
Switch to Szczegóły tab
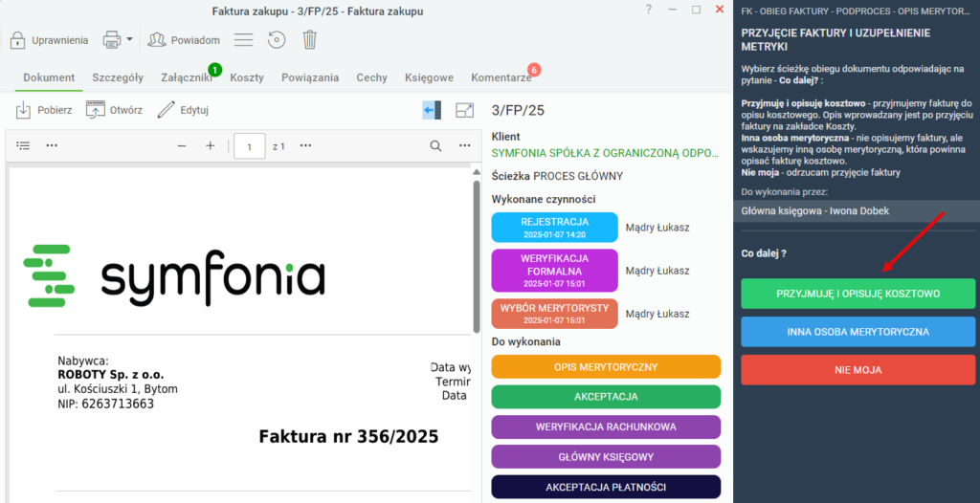(118, 77)
